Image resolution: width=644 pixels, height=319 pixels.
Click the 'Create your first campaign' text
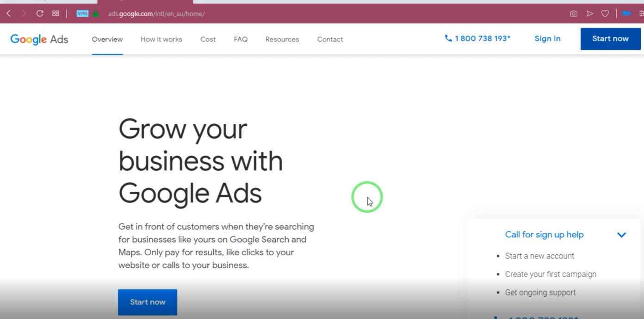tap(551, 274)
